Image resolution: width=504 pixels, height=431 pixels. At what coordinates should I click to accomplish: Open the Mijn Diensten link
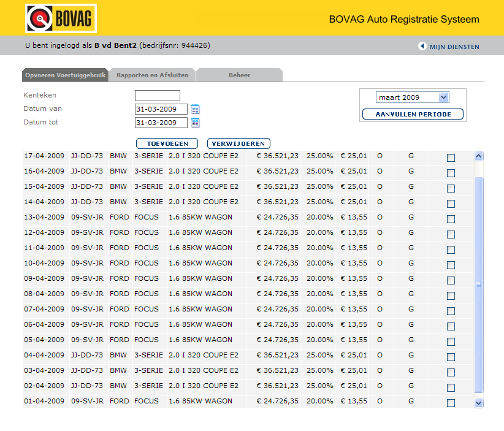coord(454,47)
